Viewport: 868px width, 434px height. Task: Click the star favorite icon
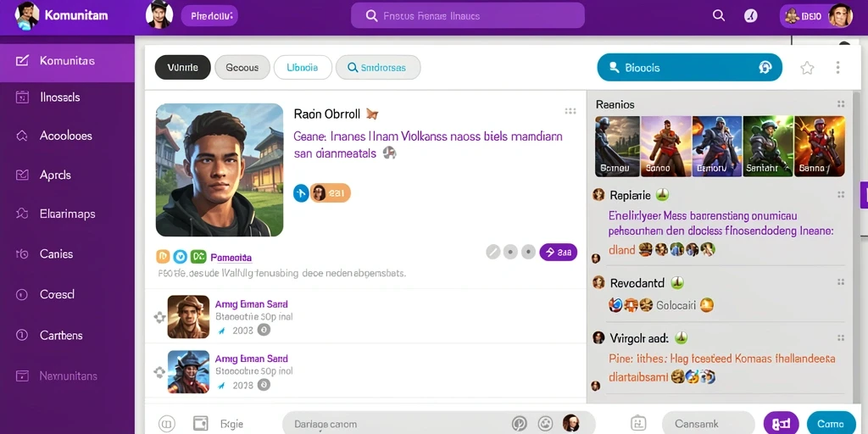pyautogui.click(x=807, y=68)
